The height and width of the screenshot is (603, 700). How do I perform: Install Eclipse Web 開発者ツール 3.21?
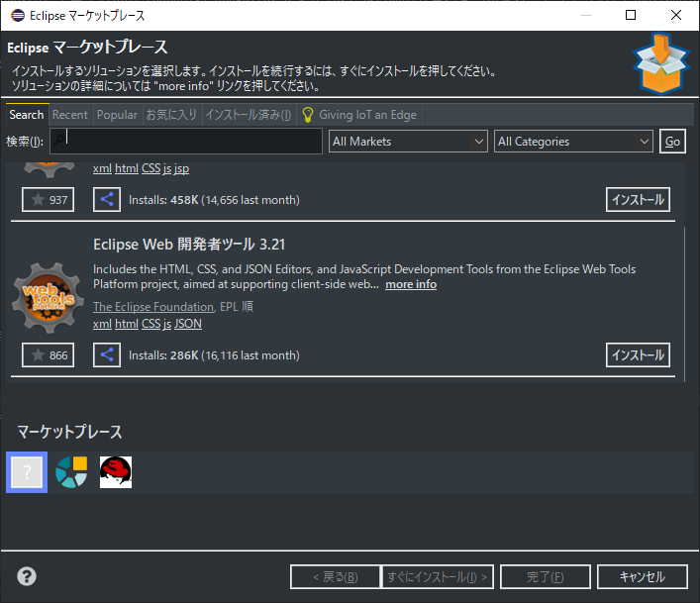(638, 355)
